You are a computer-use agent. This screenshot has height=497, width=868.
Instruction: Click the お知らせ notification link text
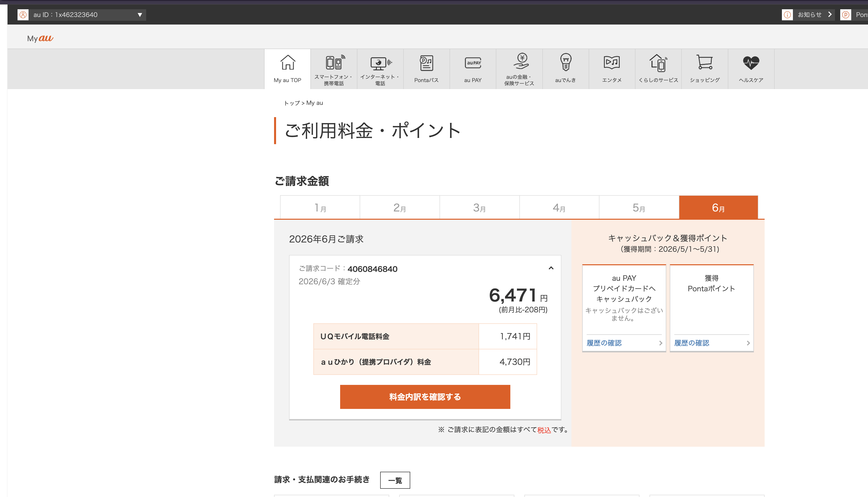(809, 15)
